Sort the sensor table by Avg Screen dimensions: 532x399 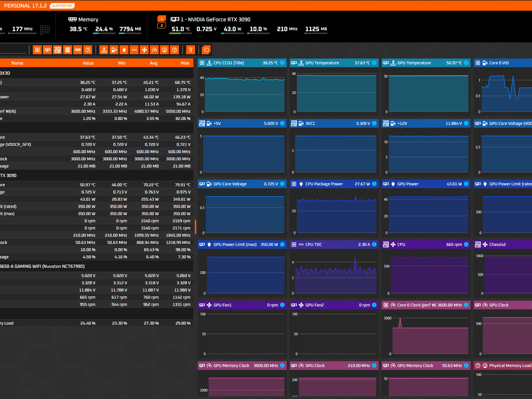point(154,63)
